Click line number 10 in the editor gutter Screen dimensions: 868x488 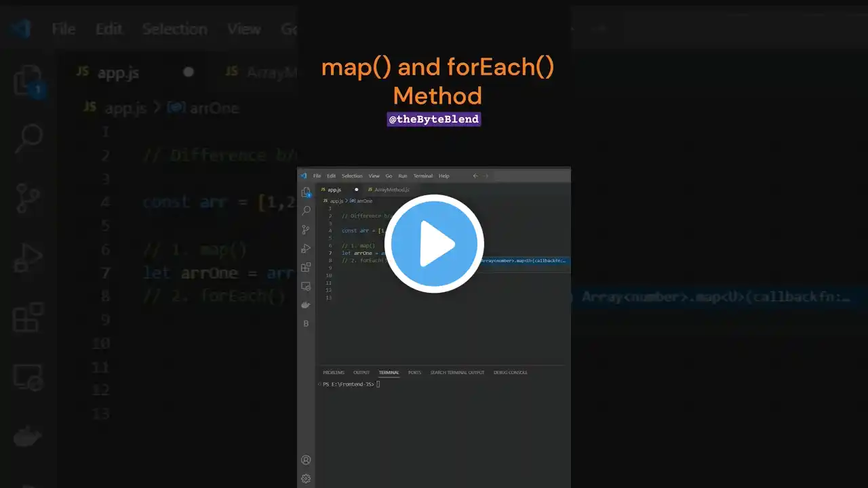click(329, 275)
